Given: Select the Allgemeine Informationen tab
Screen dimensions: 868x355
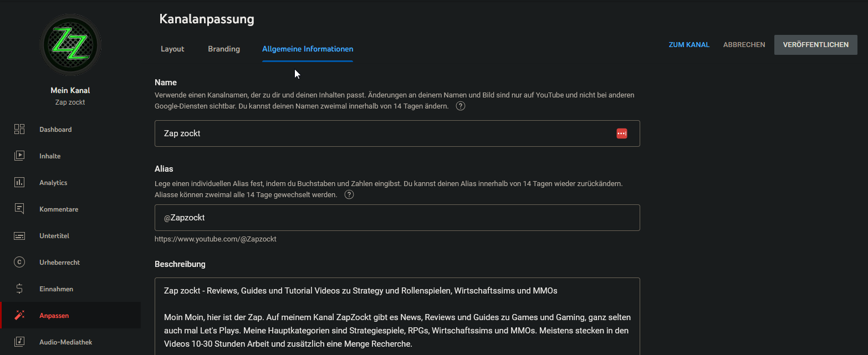Looking at the screenshot, I should 308,49.
